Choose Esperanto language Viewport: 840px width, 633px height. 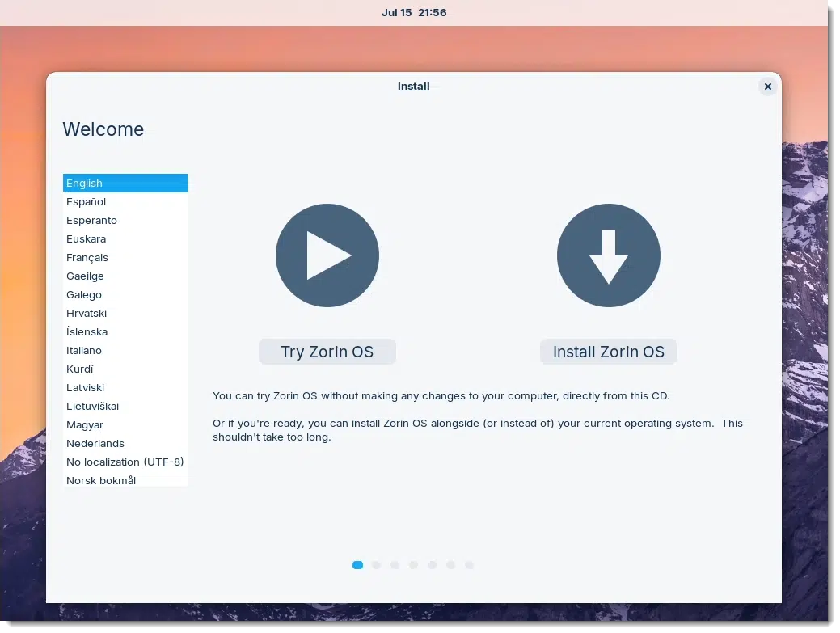125,220
